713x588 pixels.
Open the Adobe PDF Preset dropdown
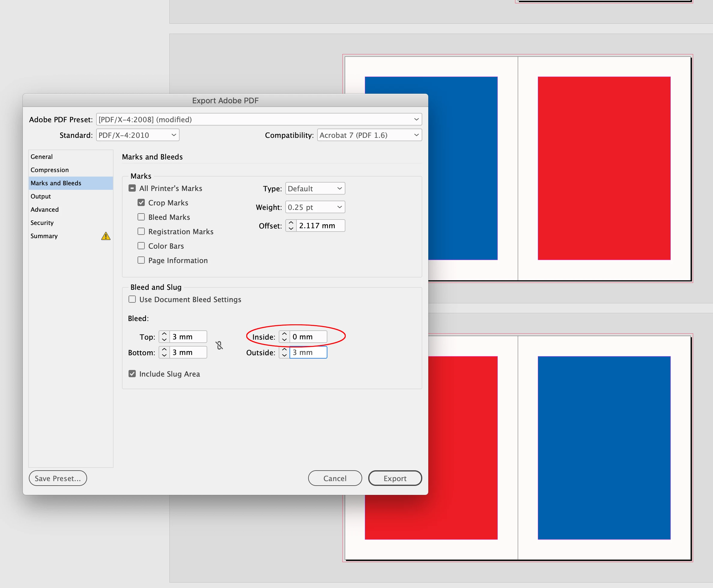tap(259, 120)
